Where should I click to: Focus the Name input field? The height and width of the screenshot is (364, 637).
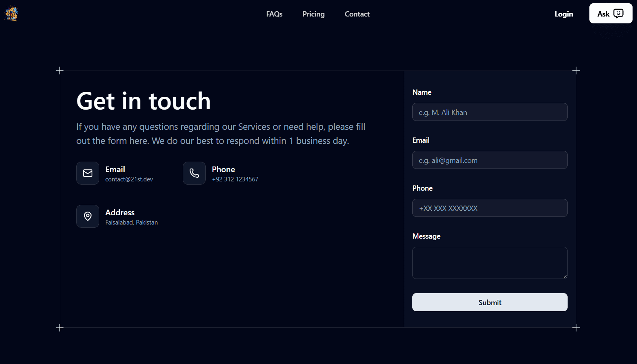[490, 112]
